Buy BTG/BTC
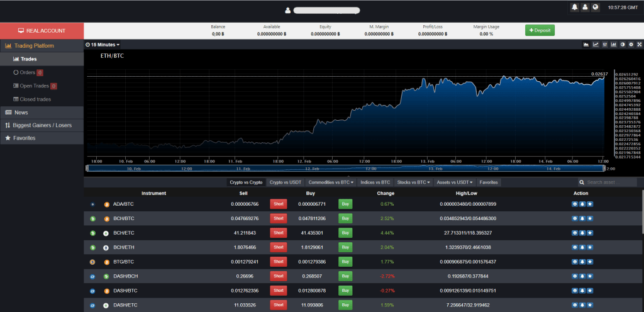Screen dimensions: 644x312 click(345, 262)
